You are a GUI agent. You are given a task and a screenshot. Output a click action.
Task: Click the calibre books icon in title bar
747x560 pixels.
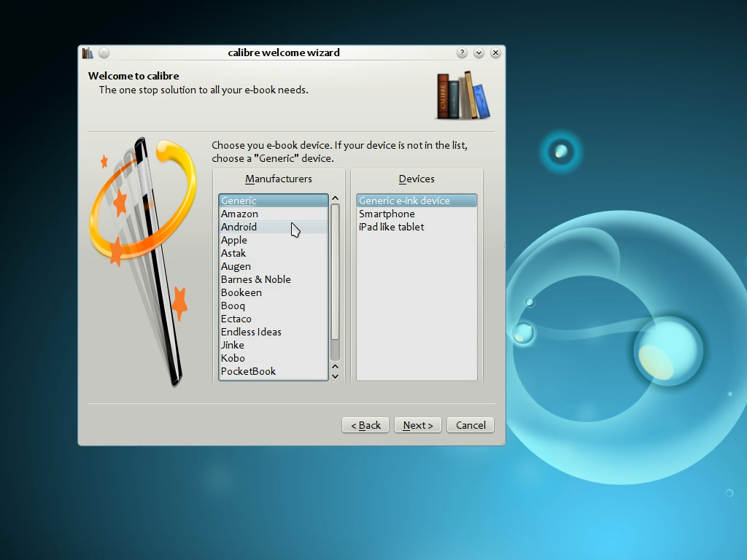(88, 53)
